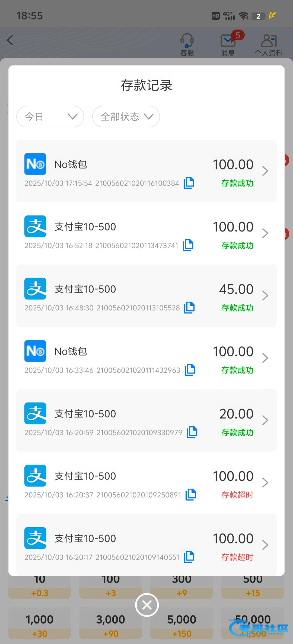
Task: Copy order number of 17:15:54 No钱包 deposit
Action: 189,183
